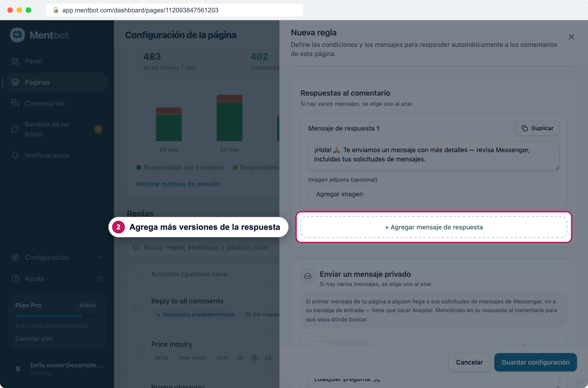The height and width of the screenshot is (388, 588).
Task: Click the 29 may chart bar
Action: tap(169, 124)
